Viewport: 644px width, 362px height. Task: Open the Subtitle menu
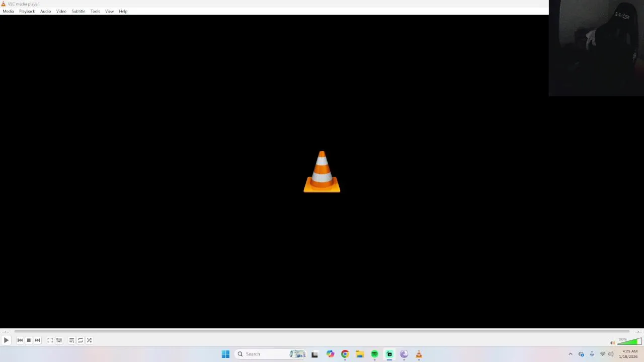coord(78,11)
